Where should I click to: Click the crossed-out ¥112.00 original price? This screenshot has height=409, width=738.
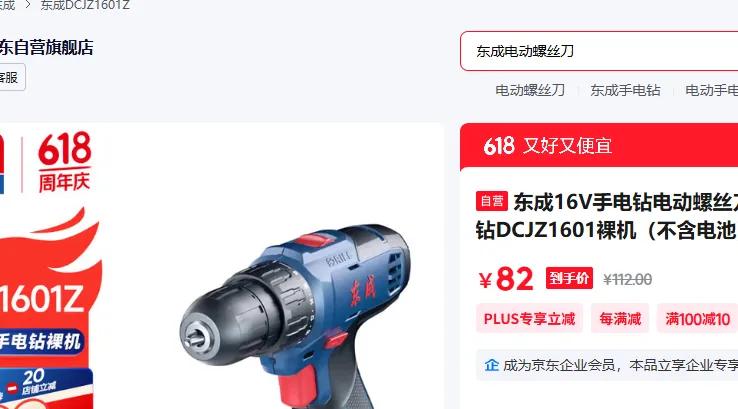pos(627,280)
